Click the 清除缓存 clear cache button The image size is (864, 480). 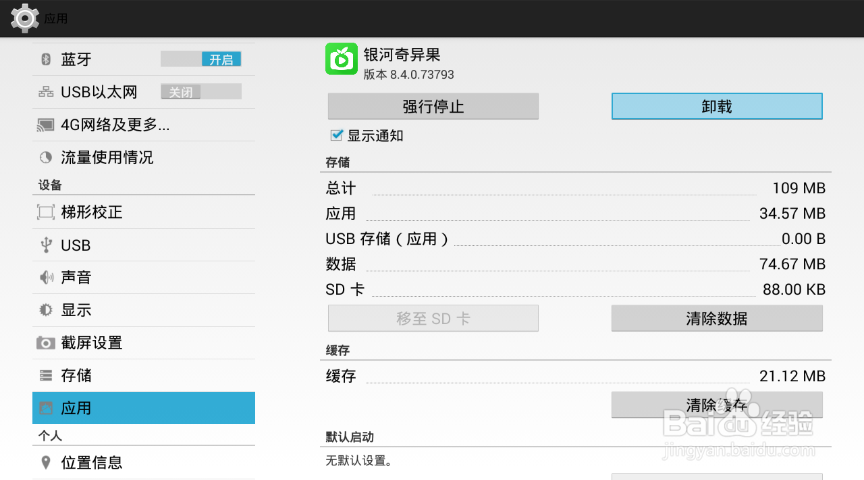(717, 405)
